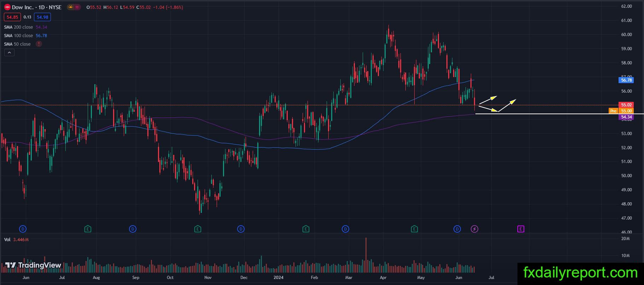Click the 48.00 price axis label
Viewport: 644px width, 285px height.
coord(626,204)
